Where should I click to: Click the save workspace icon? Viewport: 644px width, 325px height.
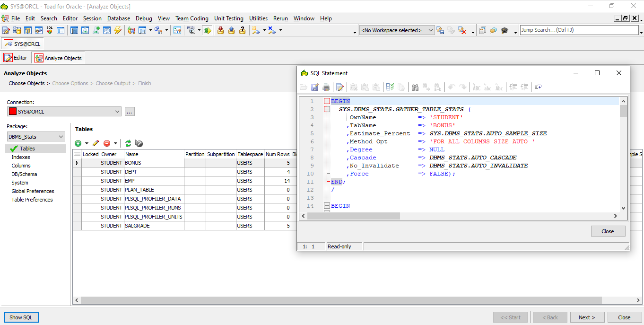coord(440,30)
